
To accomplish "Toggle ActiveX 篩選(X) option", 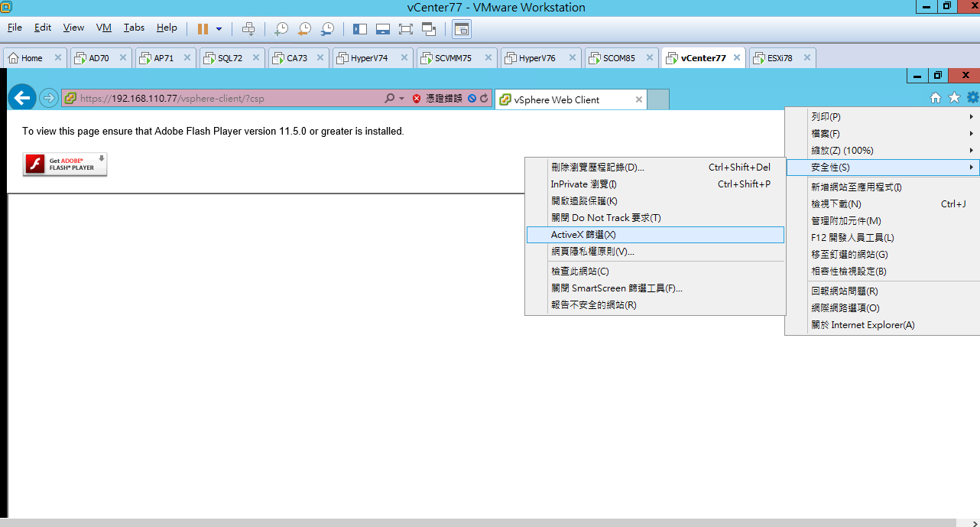I will [x=656, y=235].
